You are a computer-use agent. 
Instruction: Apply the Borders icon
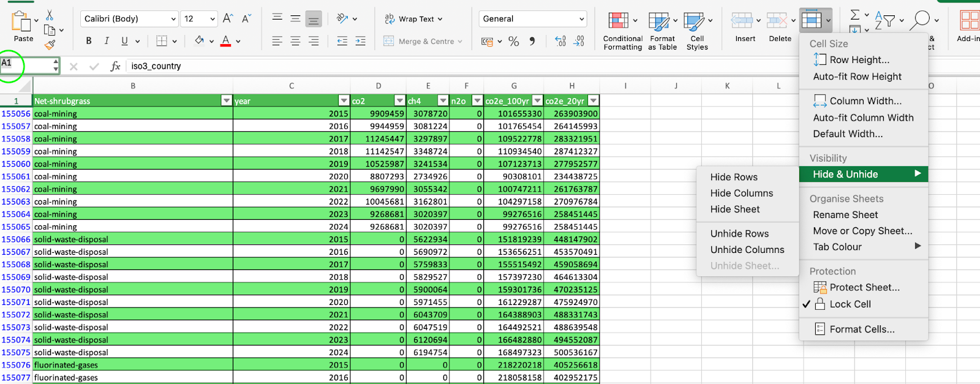click(x=162, y=41)
